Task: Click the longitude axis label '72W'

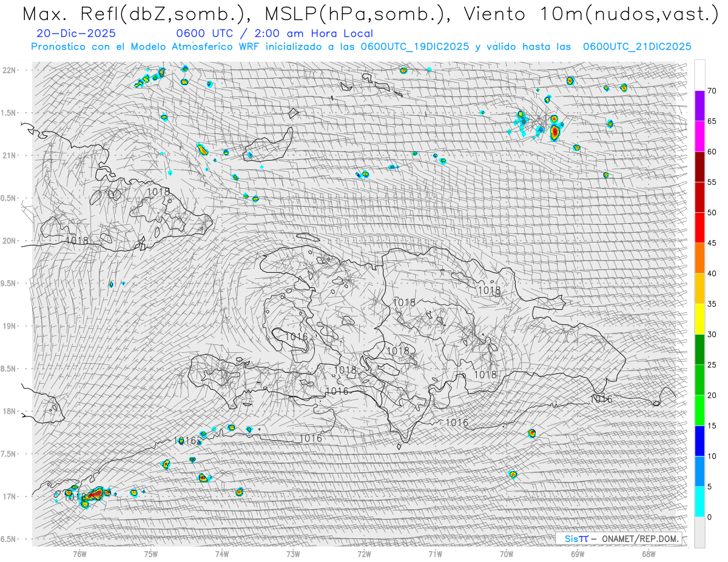Action: 364,553
